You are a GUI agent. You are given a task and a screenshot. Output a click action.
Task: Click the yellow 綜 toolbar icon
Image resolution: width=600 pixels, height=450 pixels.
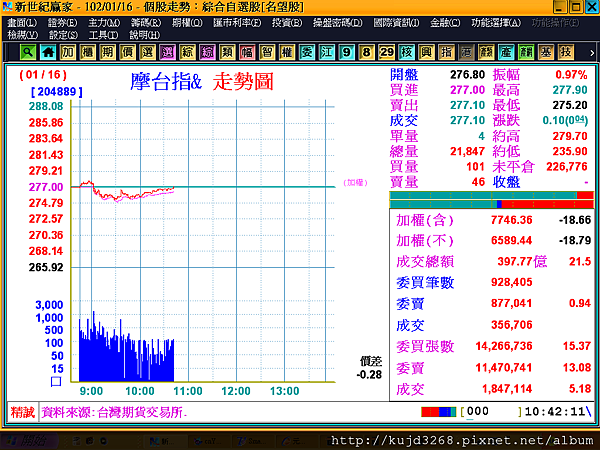coord(187,52)
